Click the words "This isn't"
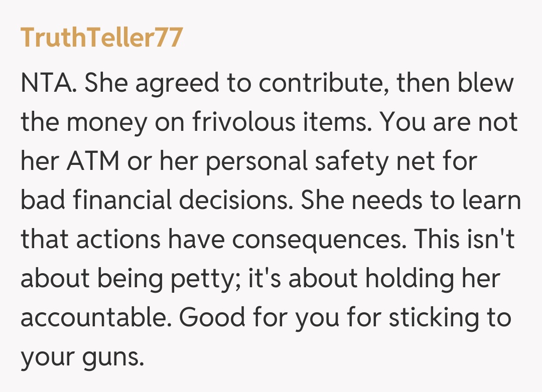The image size is (542, 392). click(x=465, y=240)
